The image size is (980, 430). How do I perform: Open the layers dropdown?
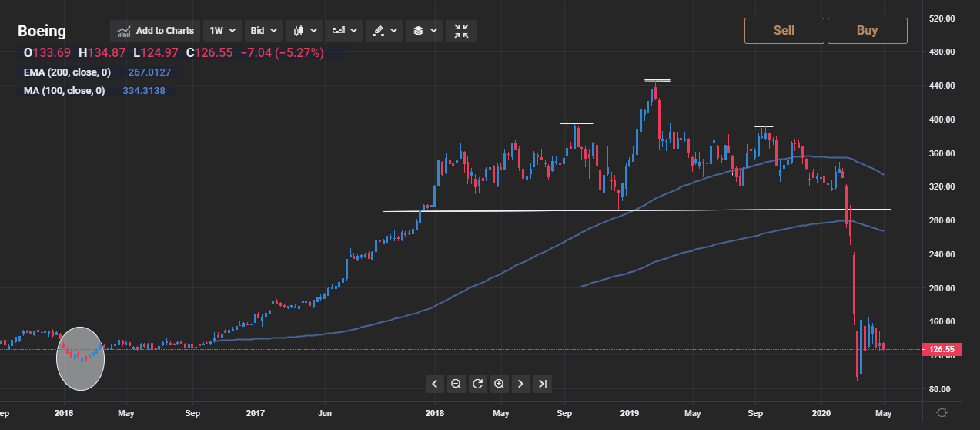click(424, 31)
